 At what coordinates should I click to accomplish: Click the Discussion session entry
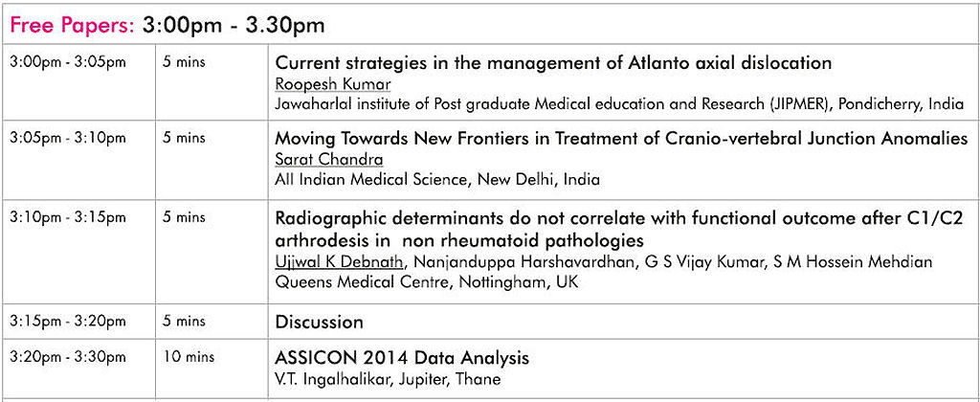319,322
